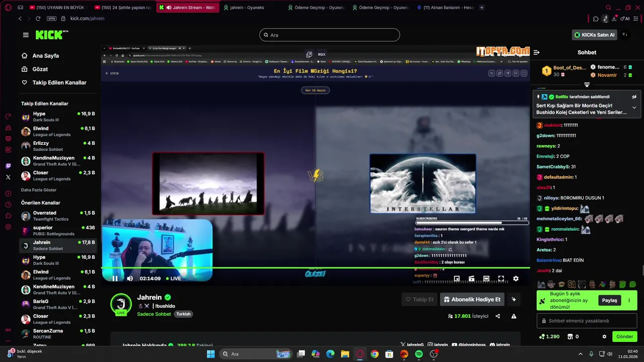Open Erlizzy channel in the sidebar
The height and width of the screenshot is (362, 644).
point(58,146)
